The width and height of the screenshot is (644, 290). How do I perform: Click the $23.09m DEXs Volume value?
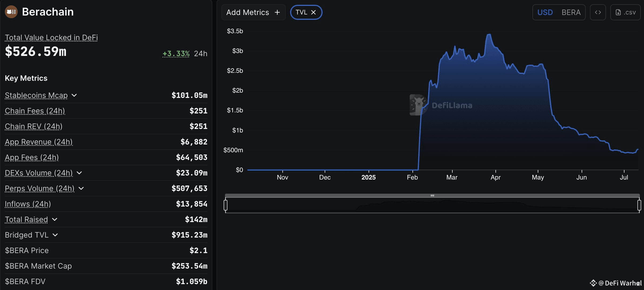coord(192,173)
